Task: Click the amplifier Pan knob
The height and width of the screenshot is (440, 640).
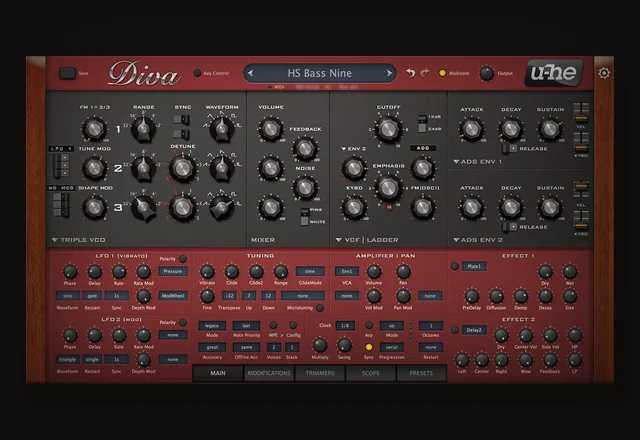Action: coord(403,272)
